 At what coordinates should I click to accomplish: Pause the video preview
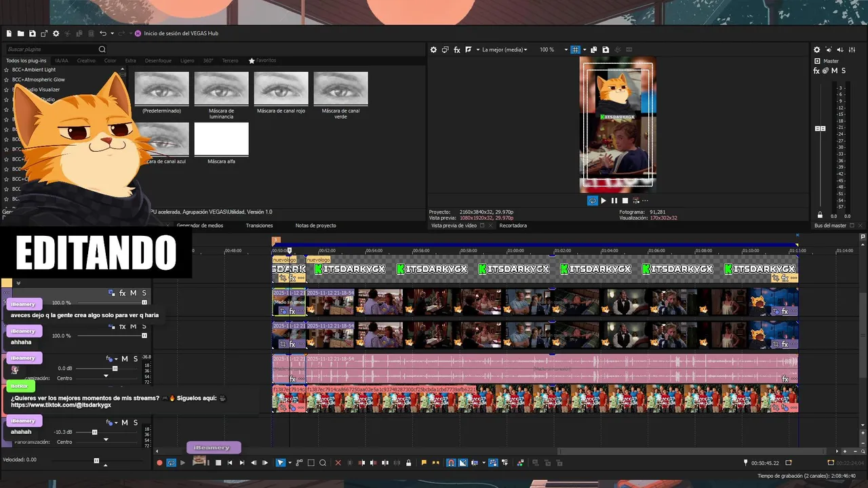point(614,201)
